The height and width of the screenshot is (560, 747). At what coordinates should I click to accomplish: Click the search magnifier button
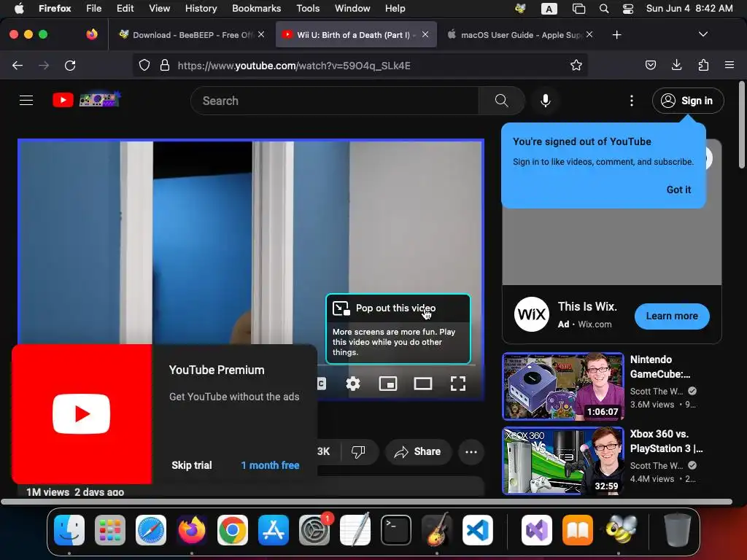click(501, 101)
